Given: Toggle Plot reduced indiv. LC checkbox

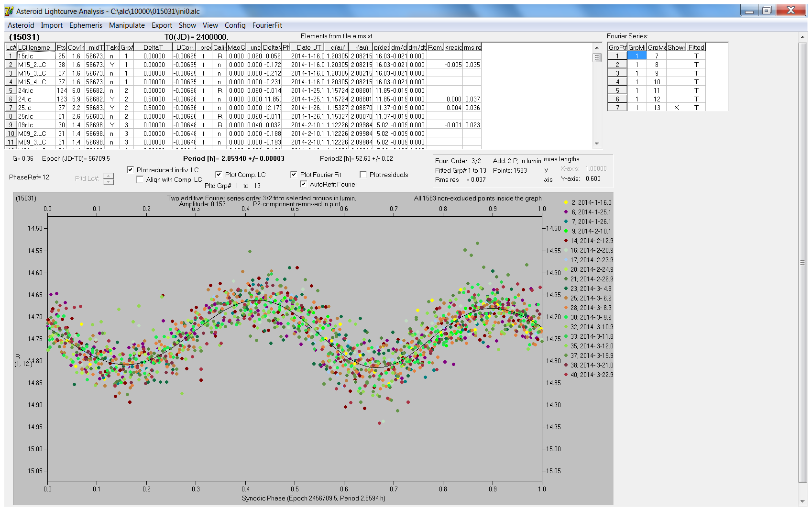Looking at the screenshot, I should click(x=130, y=170).
